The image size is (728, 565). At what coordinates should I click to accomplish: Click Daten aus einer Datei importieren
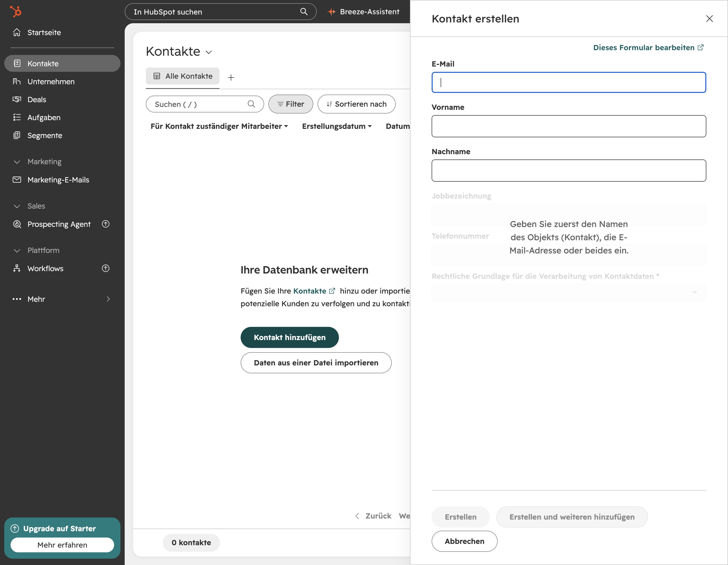pos(316,363)
